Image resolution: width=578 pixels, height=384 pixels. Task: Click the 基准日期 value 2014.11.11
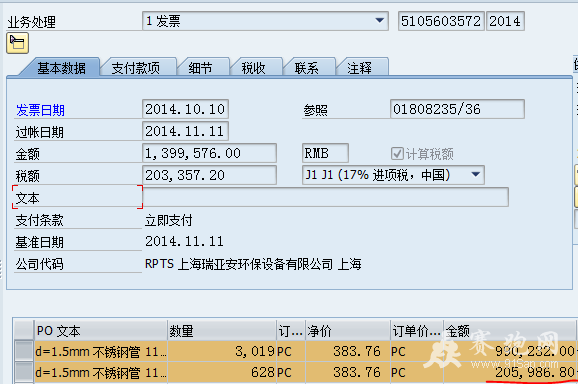coord(184,242)
